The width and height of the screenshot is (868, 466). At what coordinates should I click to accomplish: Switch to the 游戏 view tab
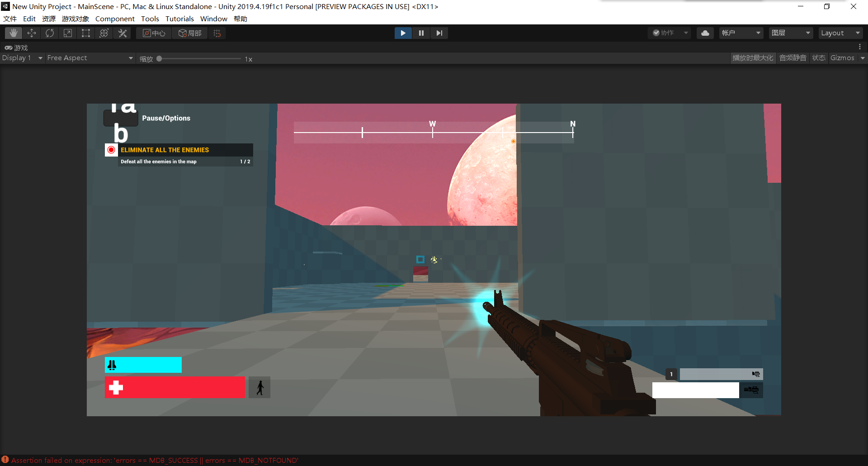coord(17,48)
